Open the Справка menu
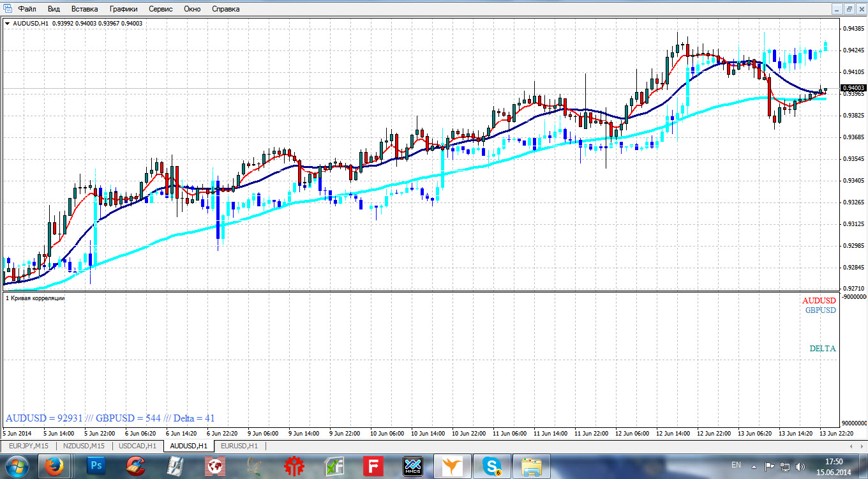Image resolution: width=868 pixels, height=479 pixels. [x=225, y=9]
